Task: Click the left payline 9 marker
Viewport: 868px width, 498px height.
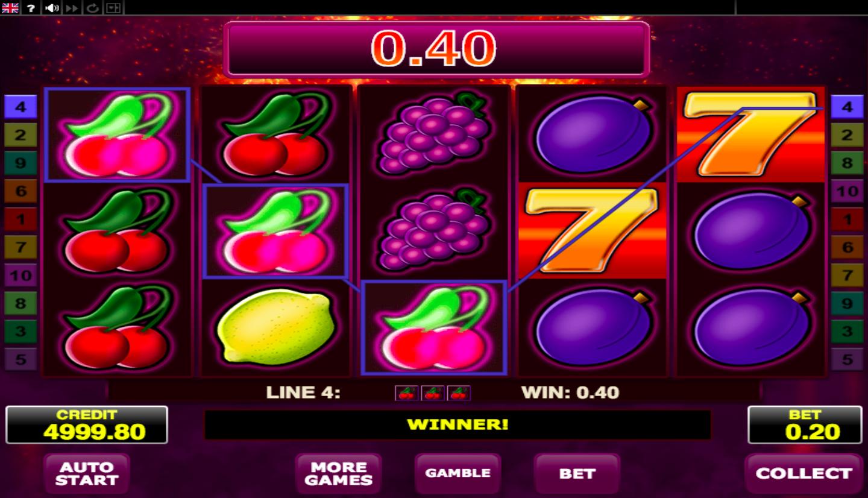Action: click(x=20, y=163)
